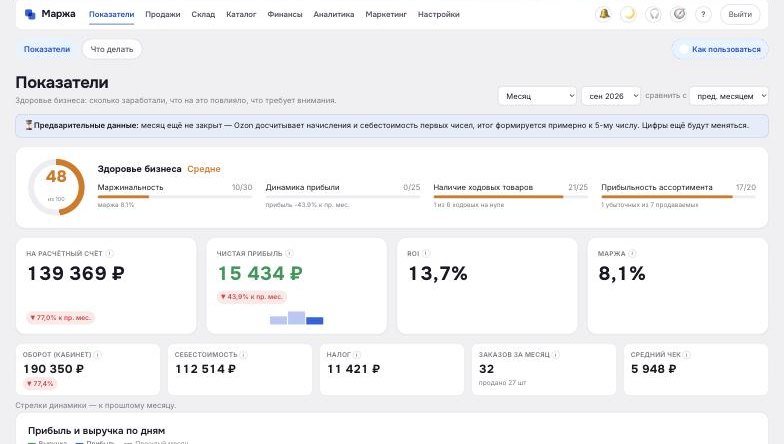Viewport: 784px width, 444px height.
Task: Click the Динамика прибыли progress bar
Action: pos(342,196)
